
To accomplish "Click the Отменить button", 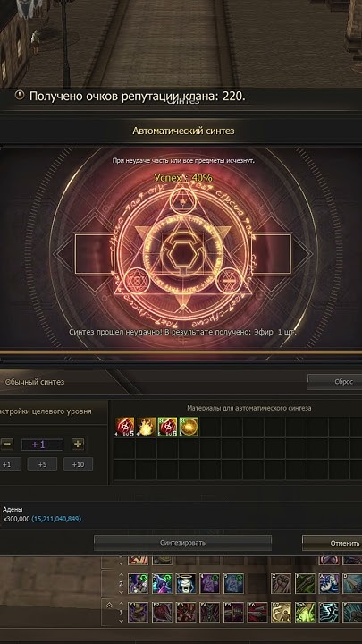I will click(x=333, y=543).
